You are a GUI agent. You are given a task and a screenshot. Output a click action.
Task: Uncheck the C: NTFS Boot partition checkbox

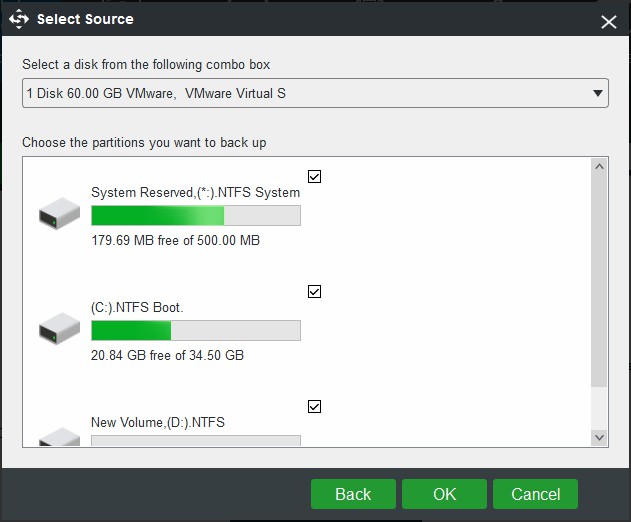pyautogui.click(x=314, y=292)
